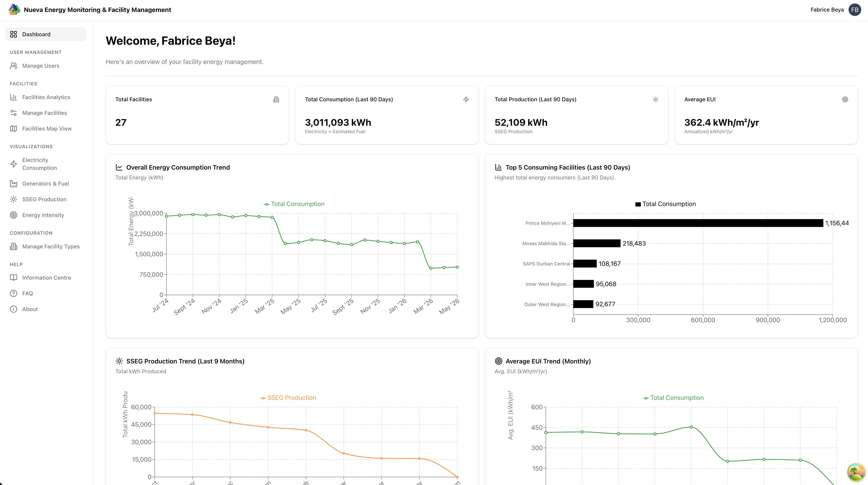The image size is (868, 485).
Task: Click the Manage Facility Types building icon
Action: point(14,247)
